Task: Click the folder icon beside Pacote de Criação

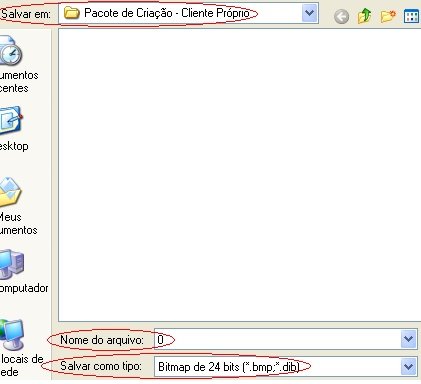Action: point(72,13)
